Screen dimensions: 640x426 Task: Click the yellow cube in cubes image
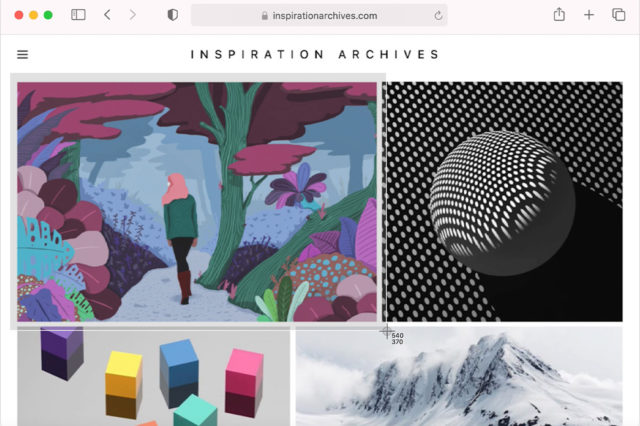pos(124,384)
